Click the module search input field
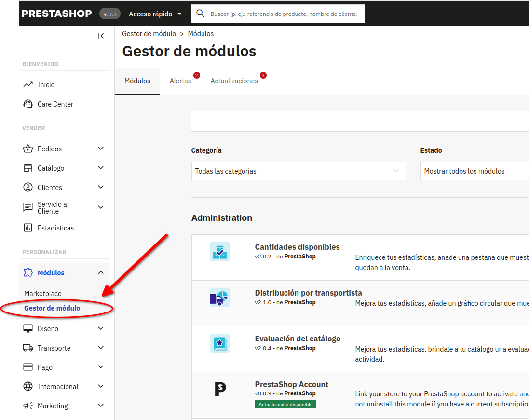 click(360, 122)
